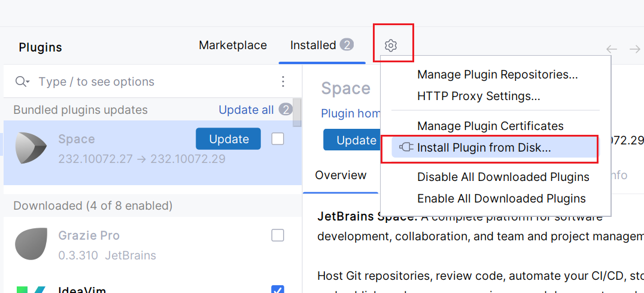The image size is (644, 293).
Task: Open the plugins gear settings icon
Action: [391, 46]
